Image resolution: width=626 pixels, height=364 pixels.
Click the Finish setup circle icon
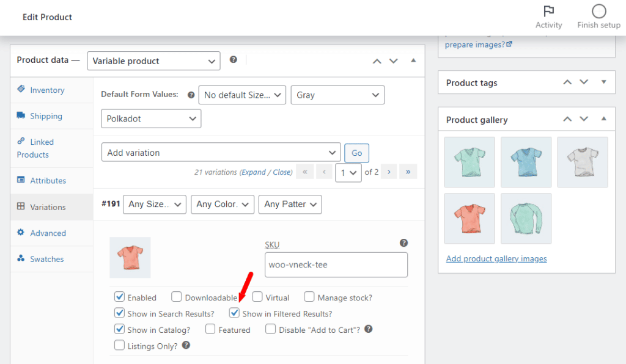598,11
